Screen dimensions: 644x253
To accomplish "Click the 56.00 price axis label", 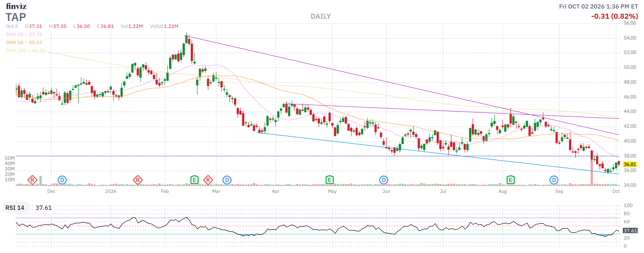I will pos(630,23).
